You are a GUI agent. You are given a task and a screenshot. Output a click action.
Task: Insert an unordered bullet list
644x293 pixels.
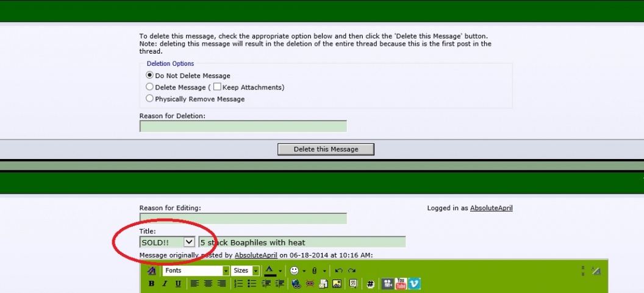point(252,284)
